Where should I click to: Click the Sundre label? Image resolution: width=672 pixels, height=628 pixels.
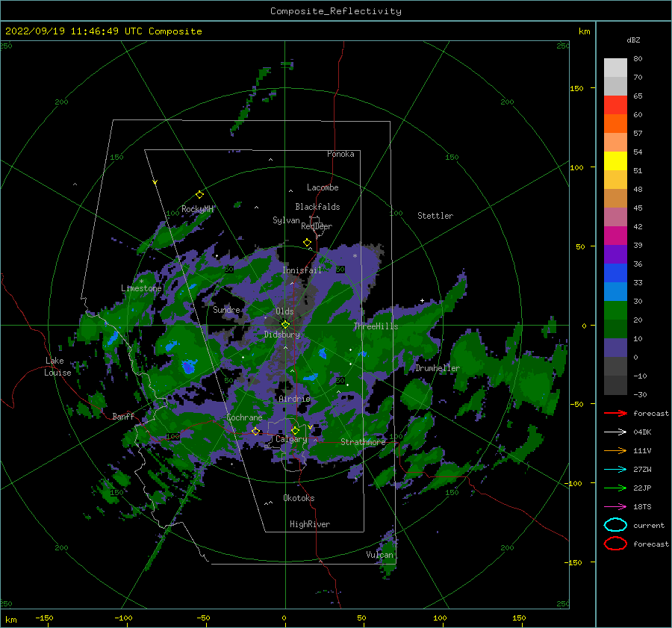(x=226, y=309)
